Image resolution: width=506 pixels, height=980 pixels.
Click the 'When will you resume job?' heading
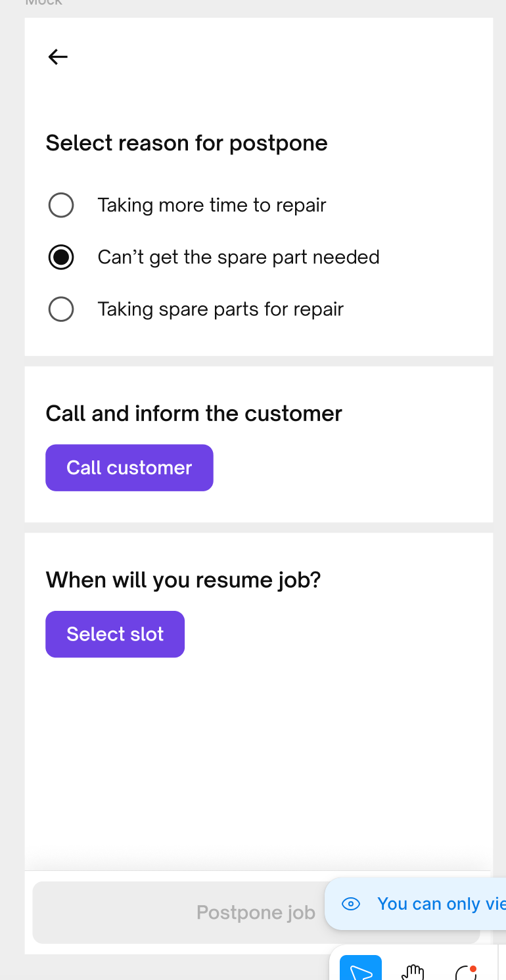click(183, 580)
